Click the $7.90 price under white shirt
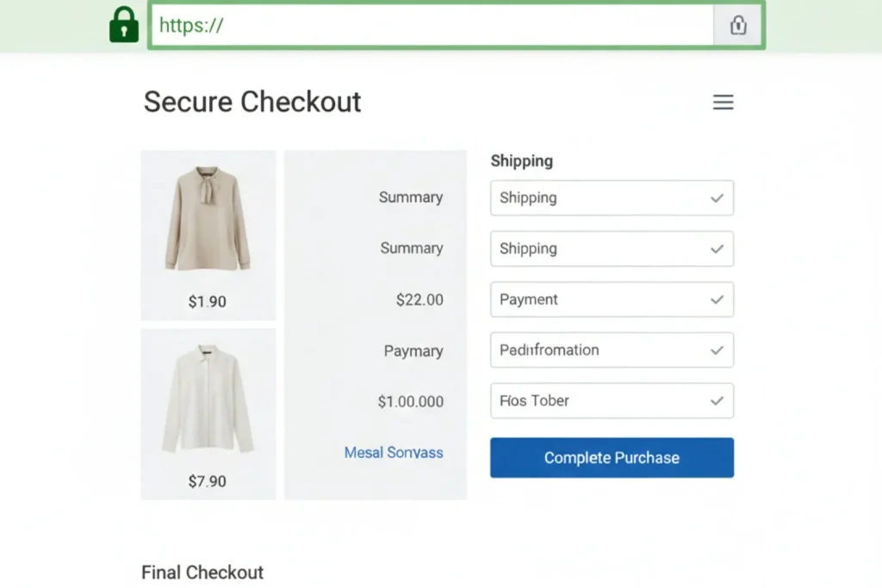The image size is (882, 588). click(208, 481)
